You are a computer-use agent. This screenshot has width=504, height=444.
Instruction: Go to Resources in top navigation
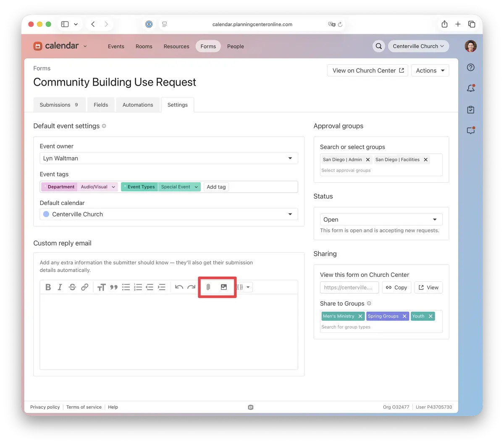(x=176, y=46)
